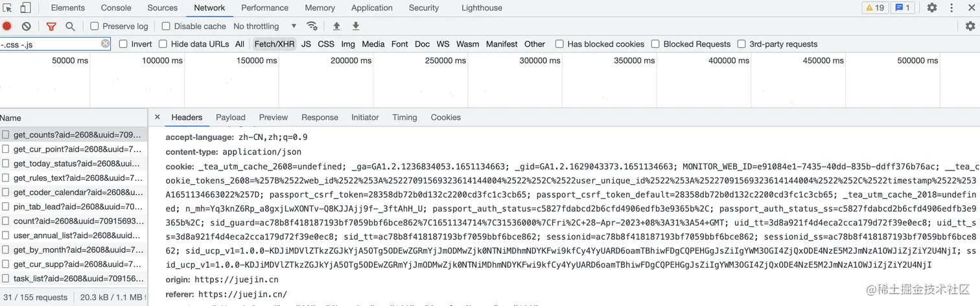Screen dimensions: 980x306
Task: Activate the inspect element picker icon
Action: tap(8, 8)
